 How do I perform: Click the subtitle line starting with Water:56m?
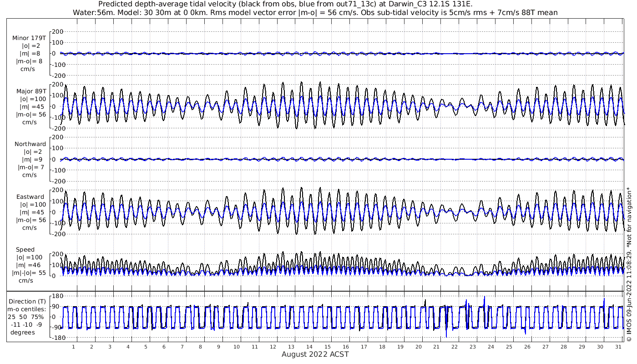(x=315, y=12)
